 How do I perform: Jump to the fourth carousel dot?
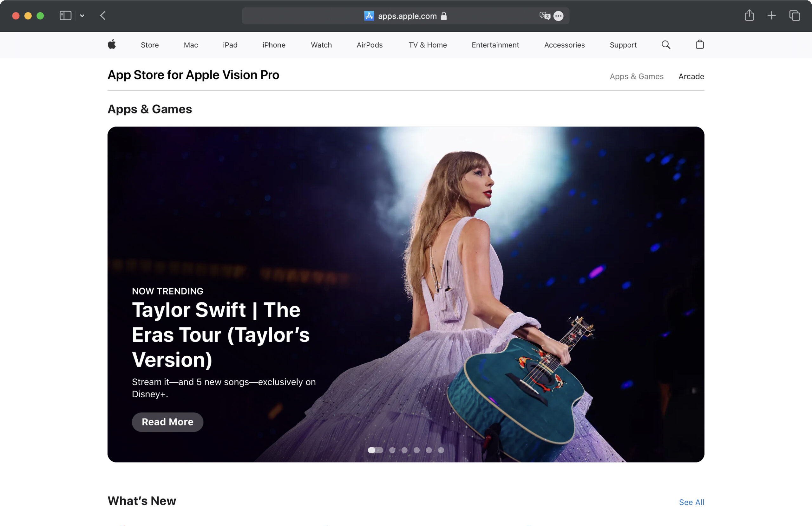416,450
